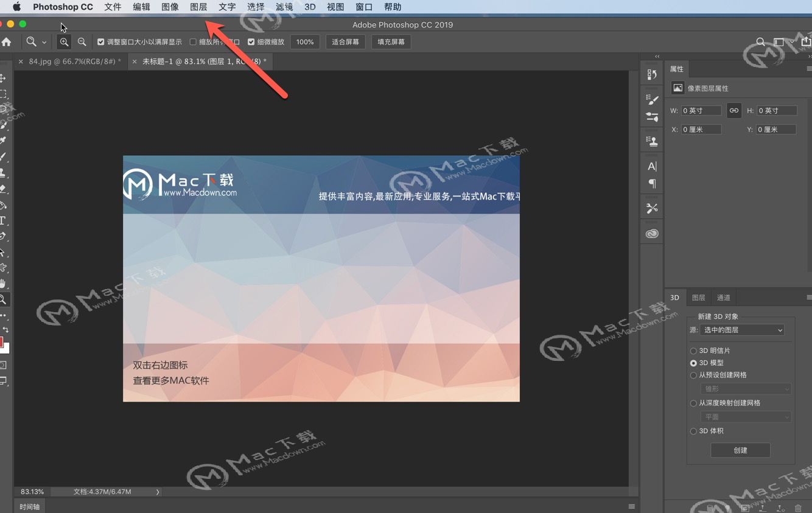Swap foreground and background colors

click(5, 329)
